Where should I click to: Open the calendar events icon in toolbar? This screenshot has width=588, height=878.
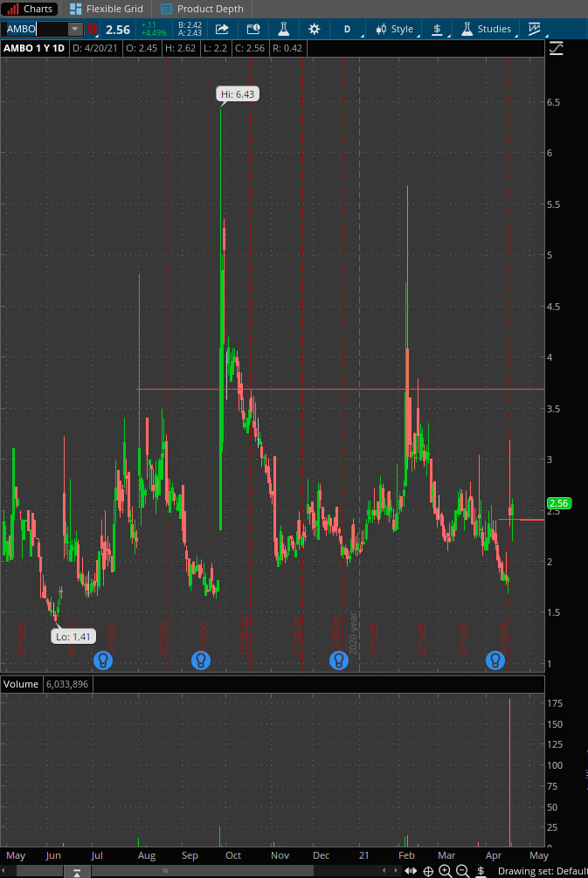[x=253, y=29]
